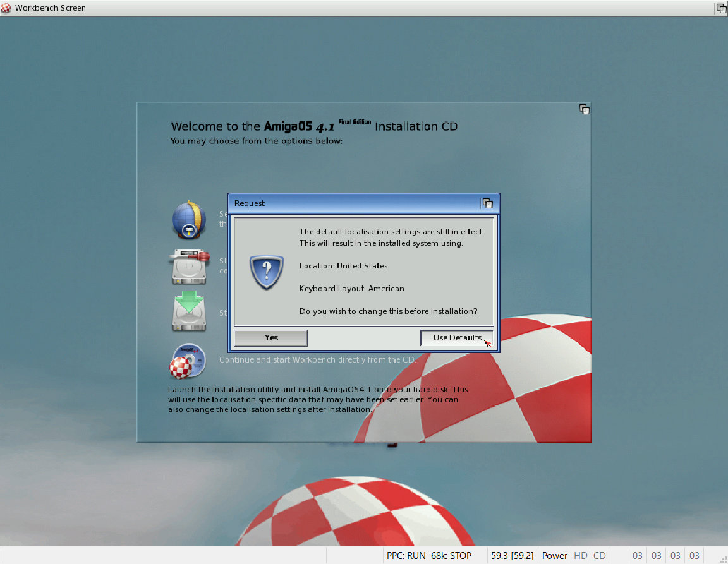
Task: Click the CD with boing ball icon
Action: tap(188, 361)
